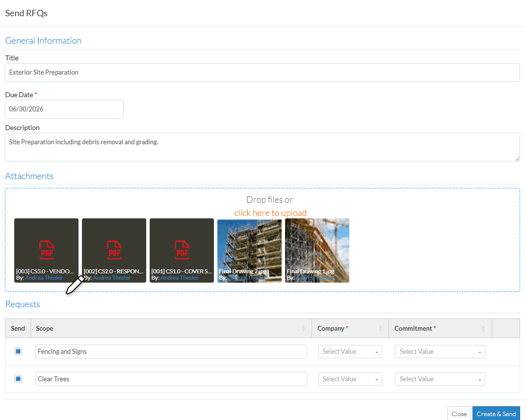Open Andrea Thesler link under CS1.0 attachment
The width and height of the screenshot is (526, 420).
[x=180, y=278]
